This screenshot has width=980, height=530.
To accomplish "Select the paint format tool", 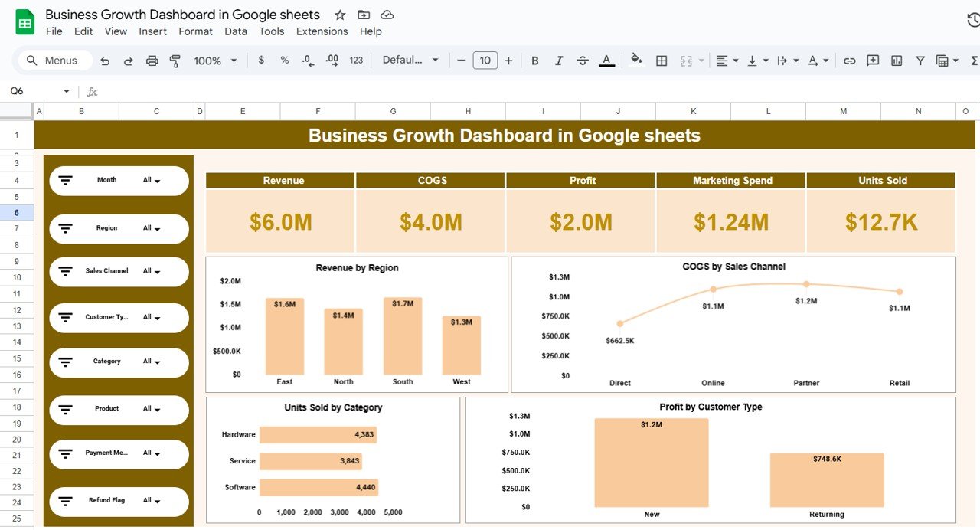I will pos(175,60).
